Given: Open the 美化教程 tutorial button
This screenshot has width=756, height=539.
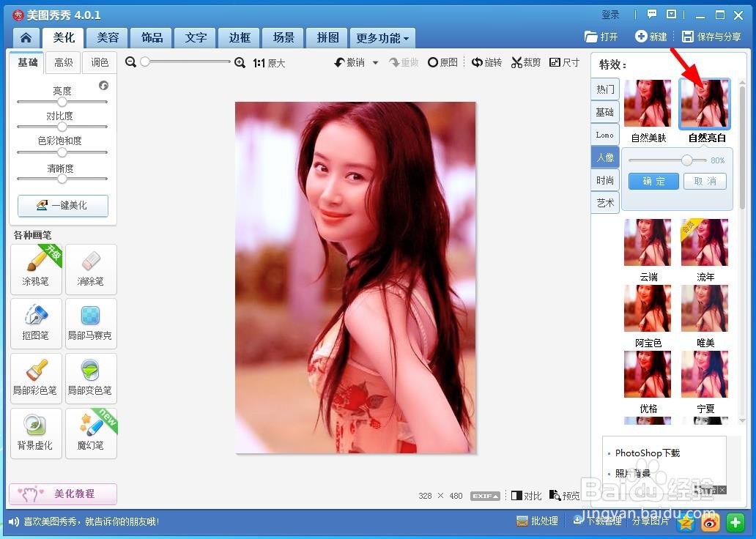Looking at the screenshot, I should (63, 494).
